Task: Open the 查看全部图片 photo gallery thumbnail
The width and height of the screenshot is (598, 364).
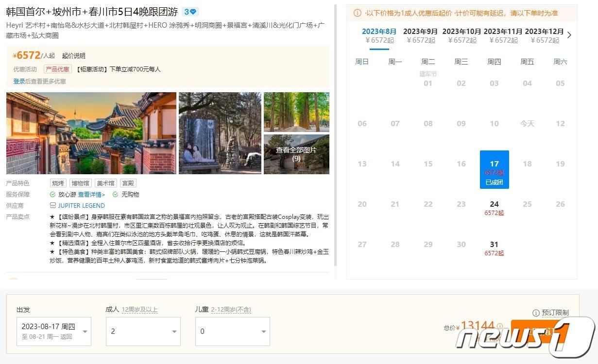Action: 296,154
